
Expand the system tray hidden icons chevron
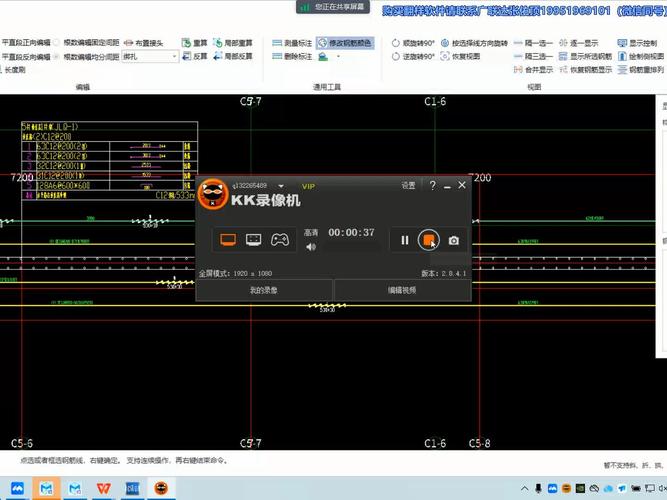525,488
